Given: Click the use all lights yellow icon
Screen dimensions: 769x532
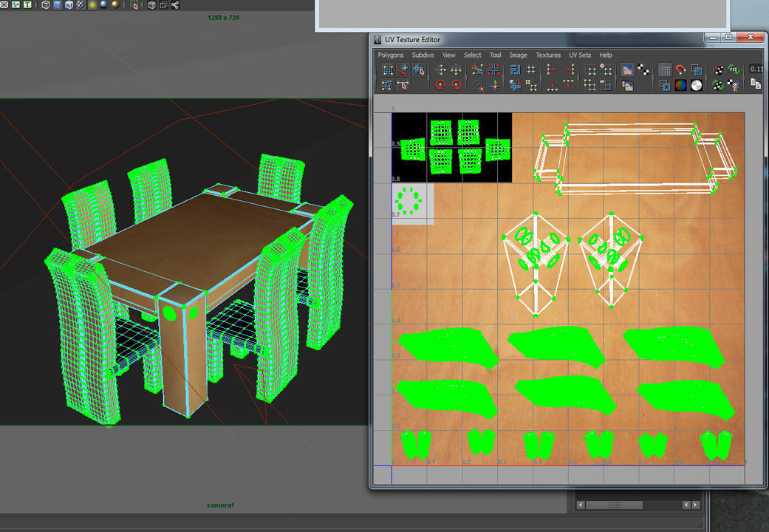Looking at the screenshot, I should point(92,5).
